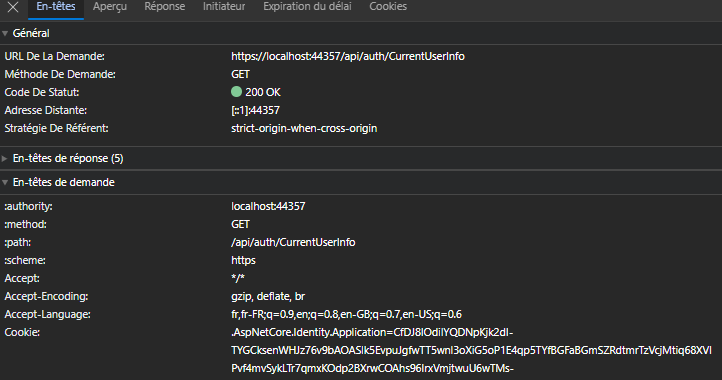The image size is (722, 380).
Task: Select strict-origin-when-cross-origin value
Action: click(304, 128)
